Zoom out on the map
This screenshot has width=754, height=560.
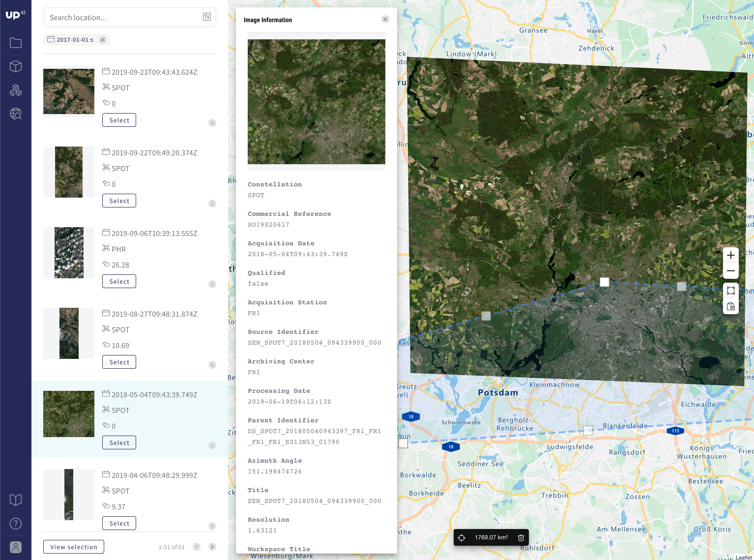pyautogui.click(x=731, y=270)
